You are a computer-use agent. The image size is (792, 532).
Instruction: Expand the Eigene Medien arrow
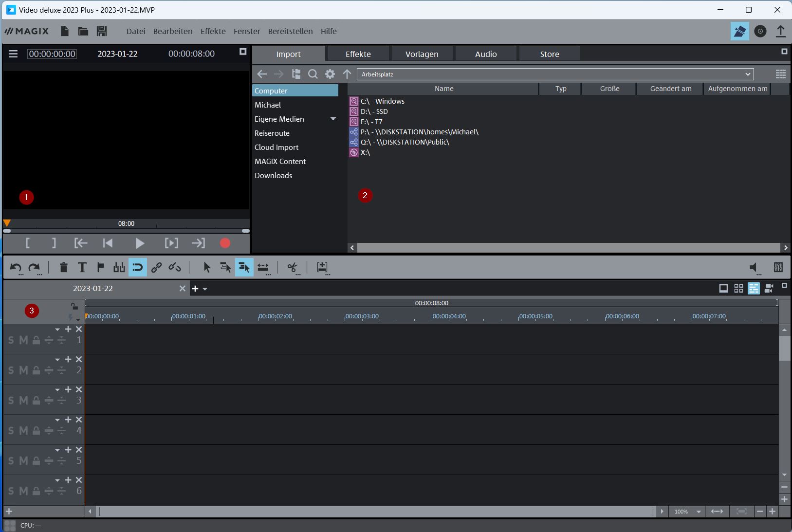[x=333, y=119]
